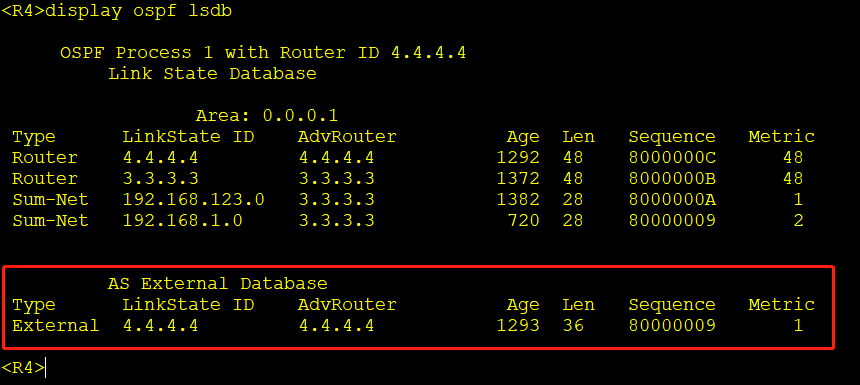Click LinkState ID 3.3.3.3 in second Router row
The width and height of the screenshot is (860, 385).
tap(160, 179)
